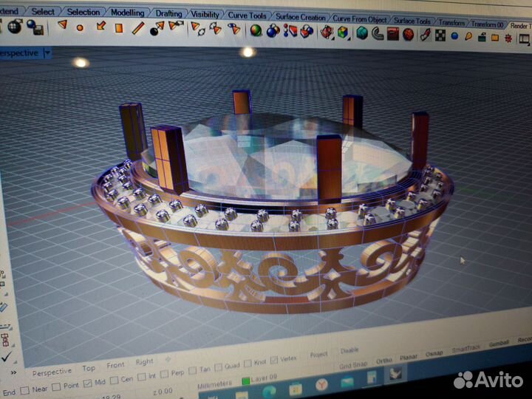532x399 pixels.
Task: Disable the Vertex osnap checkbox
Action: [x=274, y=361]
